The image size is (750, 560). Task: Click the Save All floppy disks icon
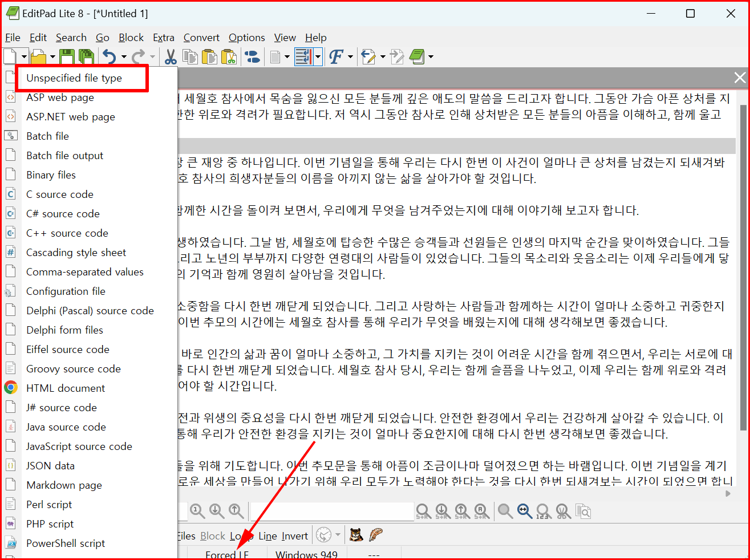(x=86, y=56)
